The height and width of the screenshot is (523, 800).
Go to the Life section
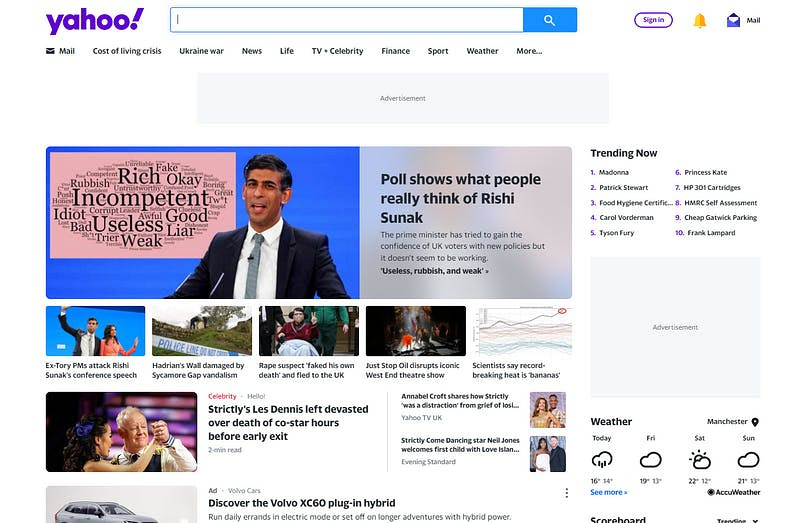point(287,51)
